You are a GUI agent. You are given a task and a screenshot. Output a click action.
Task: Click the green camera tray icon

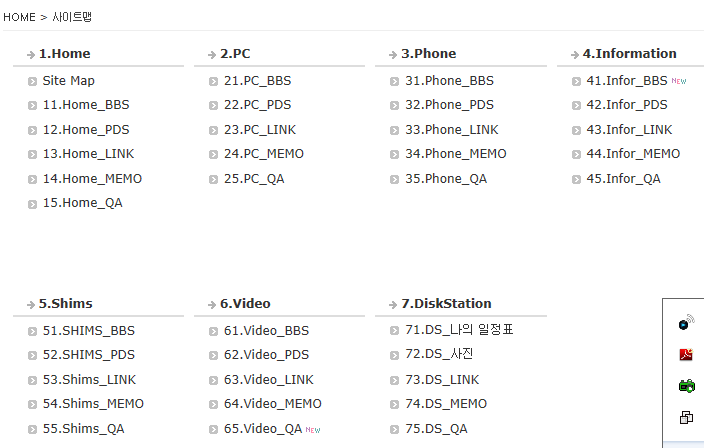tap(686, 386)
